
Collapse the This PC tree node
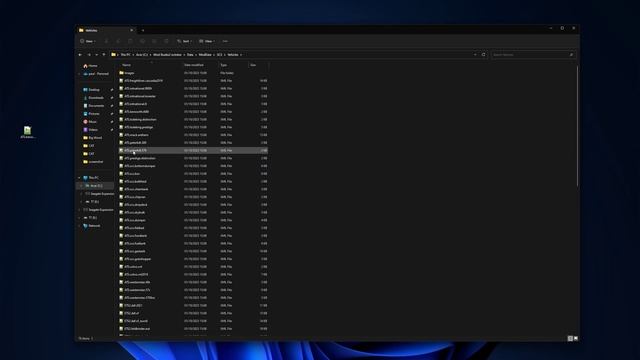[x=79, y=178]
